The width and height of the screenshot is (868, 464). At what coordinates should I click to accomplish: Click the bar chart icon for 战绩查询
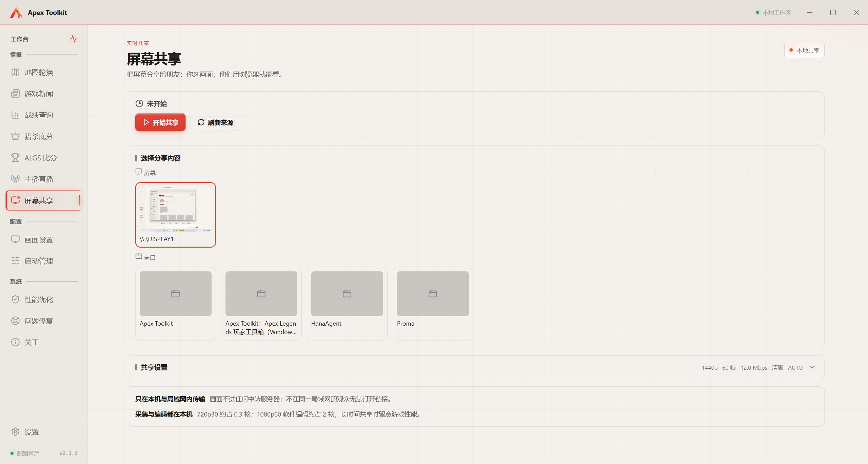[x=15, y=115]
